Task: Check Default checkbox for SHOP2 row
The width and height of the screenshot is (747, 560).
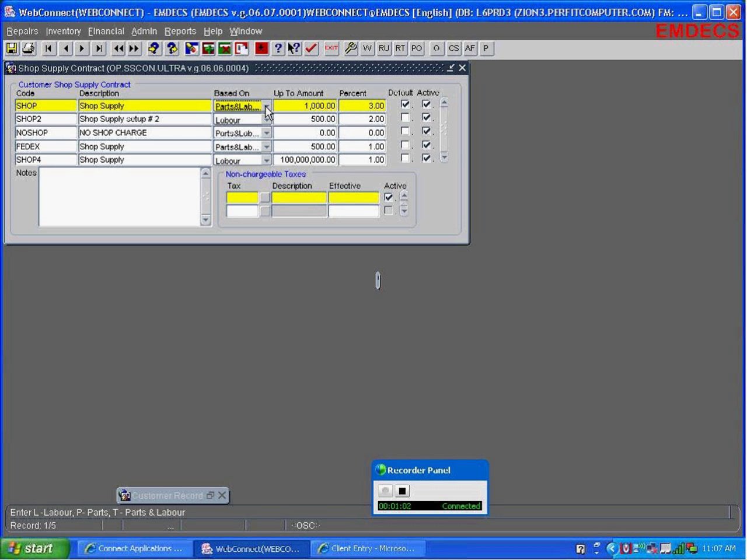Action: point(405,117)
